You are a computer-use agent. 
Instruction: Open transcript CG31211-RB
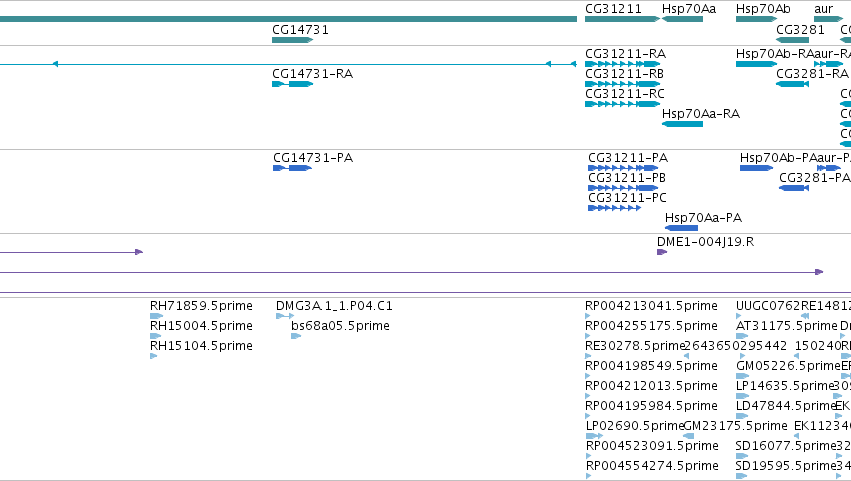click(623, 84)
